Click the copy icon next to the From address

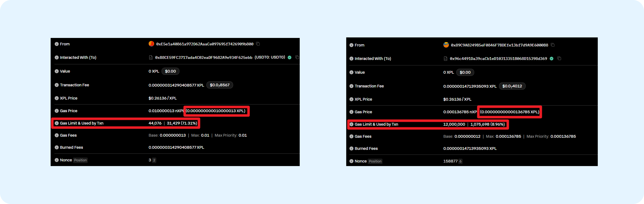tap(258, 44)
